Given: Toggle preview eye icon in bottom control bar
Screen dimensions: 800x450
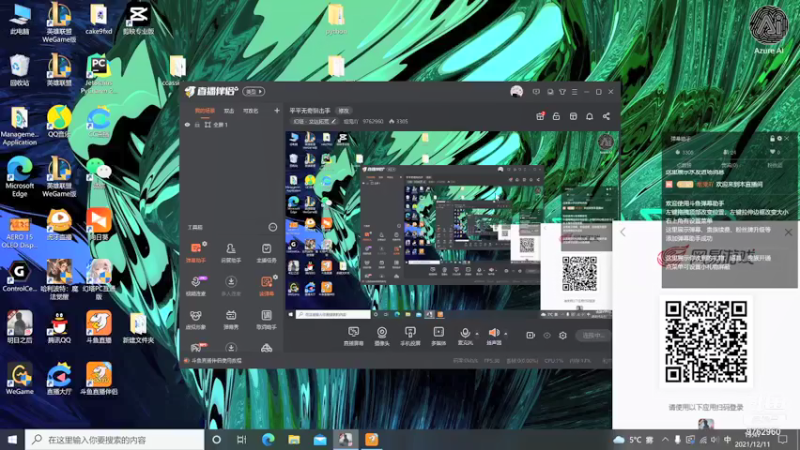Looking at the screenshot, I should point(547,335).
